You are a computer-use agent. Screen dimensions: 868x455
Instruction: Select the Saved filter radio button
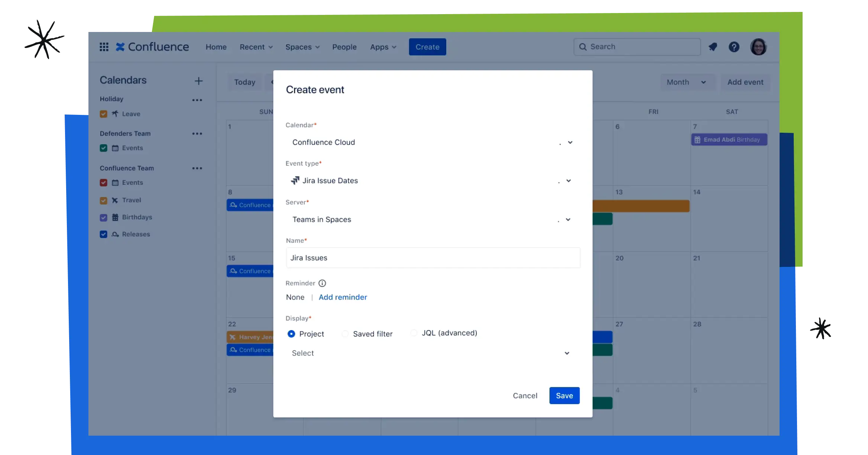pyautogui.click(x=345, y=334)
